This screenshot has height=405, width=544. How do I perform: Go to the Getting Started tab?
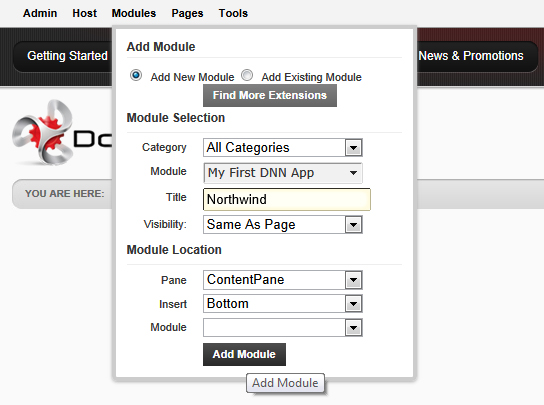[67, 56]
